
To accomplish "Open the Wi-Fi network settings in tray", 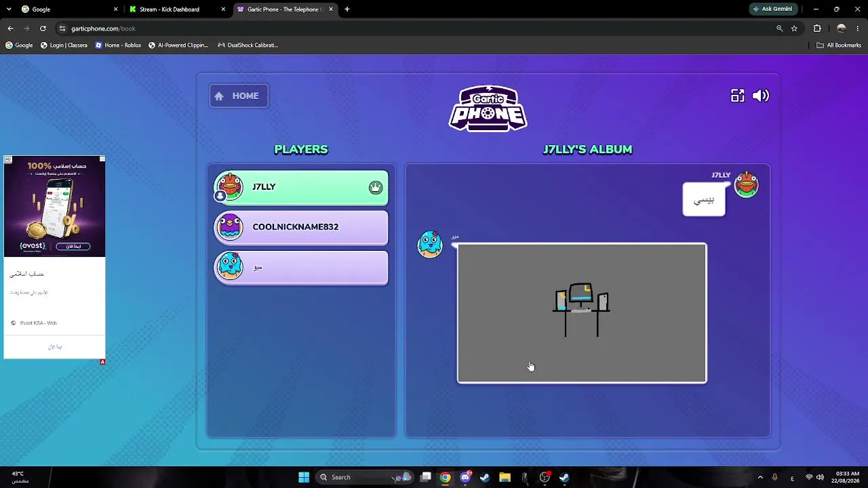I will (x=809, y=477).
